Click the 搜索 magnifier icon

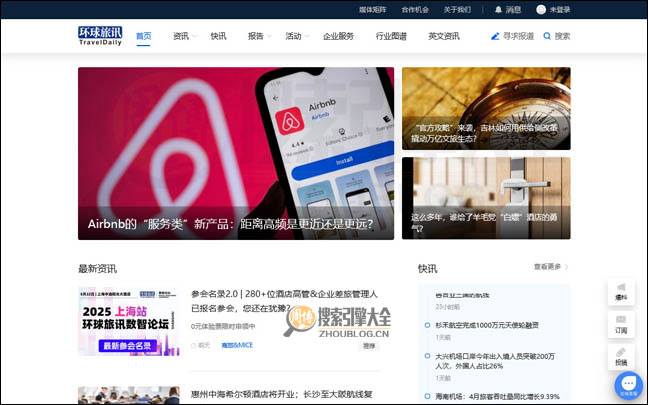point(547,36)
